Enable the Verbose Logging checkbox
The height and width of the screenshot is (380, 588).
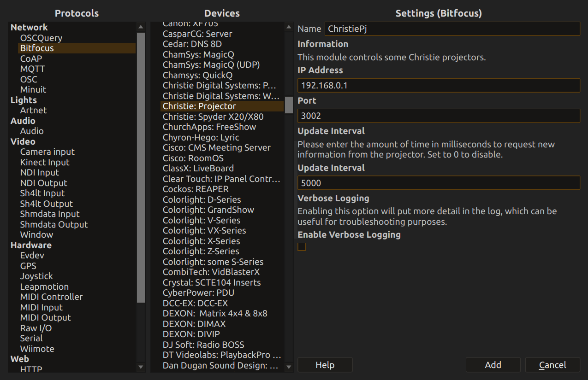[302, 247]
